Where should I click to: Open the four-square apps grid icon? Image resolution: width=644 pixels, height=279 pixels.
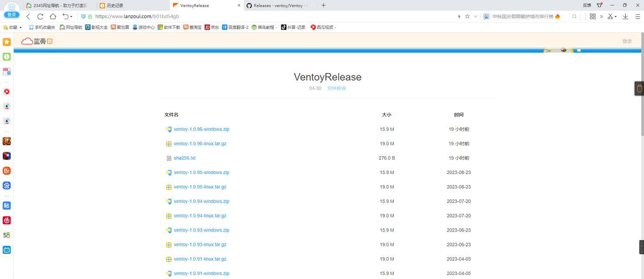coord(593,17)
